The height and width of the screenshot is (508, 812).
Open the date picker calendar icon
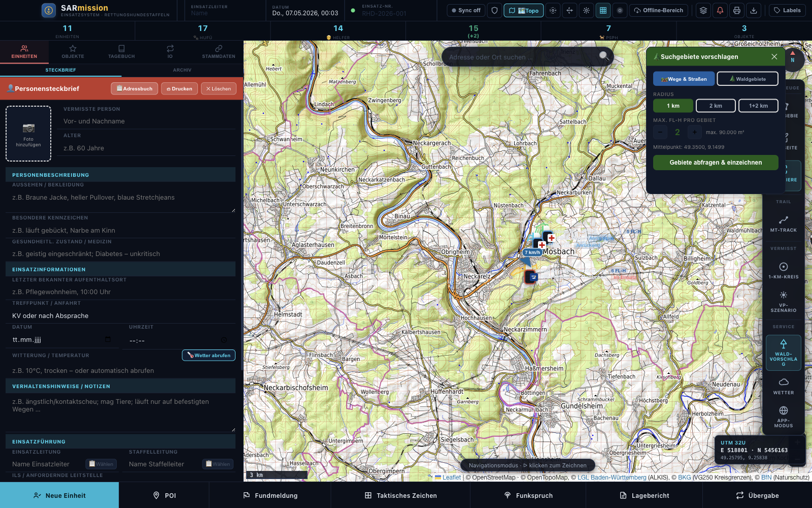click(108, 339)
